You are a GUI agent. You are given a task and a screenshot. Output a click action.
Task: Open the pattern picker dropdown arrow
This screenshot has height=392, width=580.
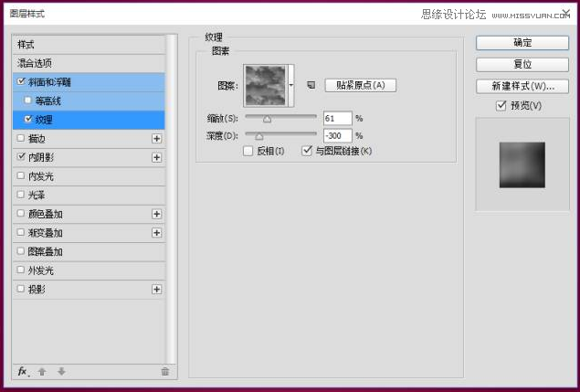point(291,86)
